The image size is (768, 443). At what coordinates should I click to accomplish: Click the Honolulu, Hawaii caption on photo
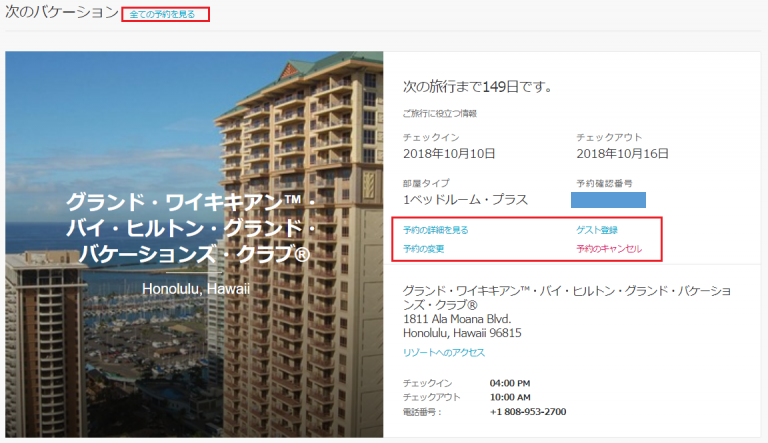[x=195, y=289]
